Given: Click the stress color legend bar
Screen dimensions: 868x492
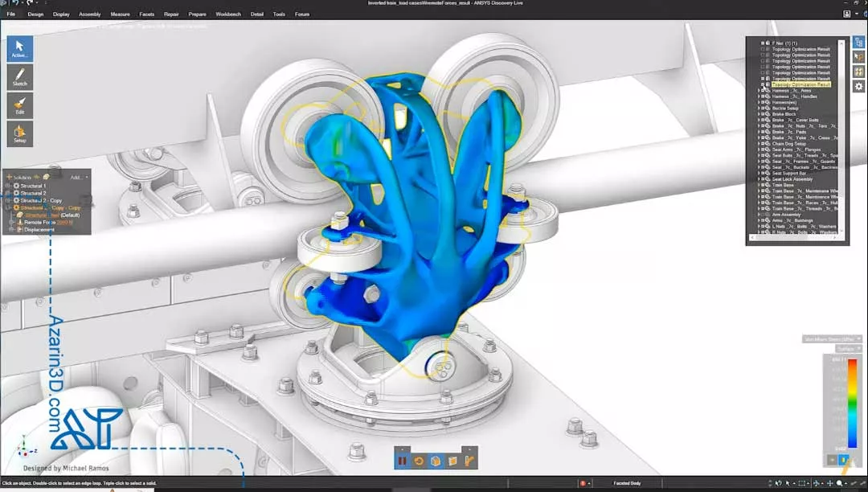Looking at the screenshot, I should (x=852, y=402).
